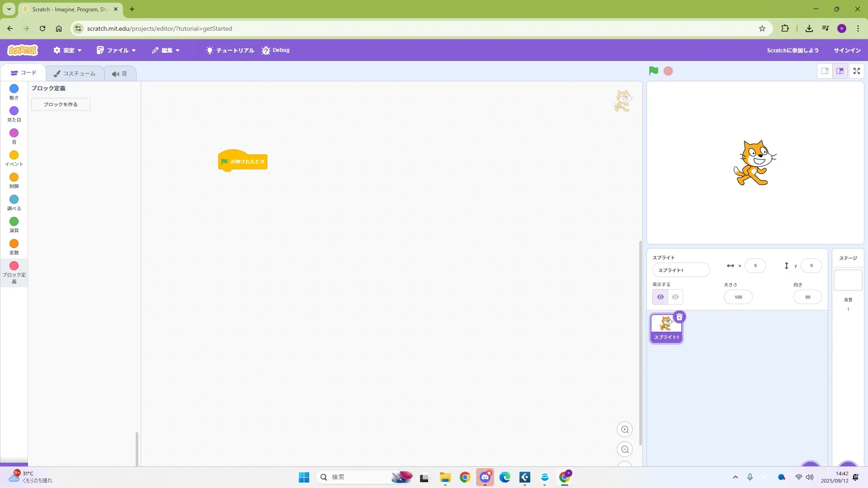The width and height of the screenshot is (868, 488).
Task: Click the ブロックを作る button
Action: pyautogui.click(x=61, y=104)
